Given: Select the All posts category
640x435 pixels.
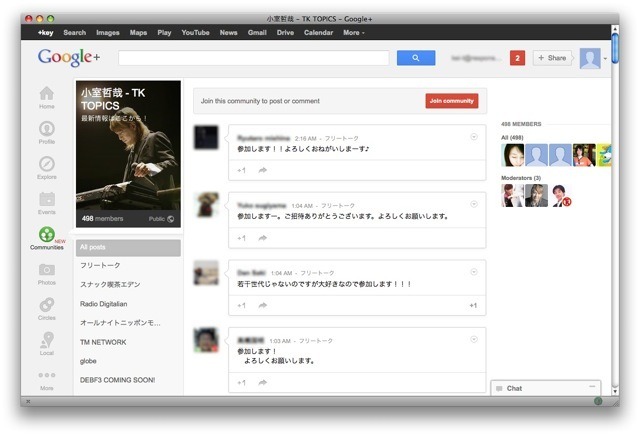Looking at the screenshot, I should (128, 248).
